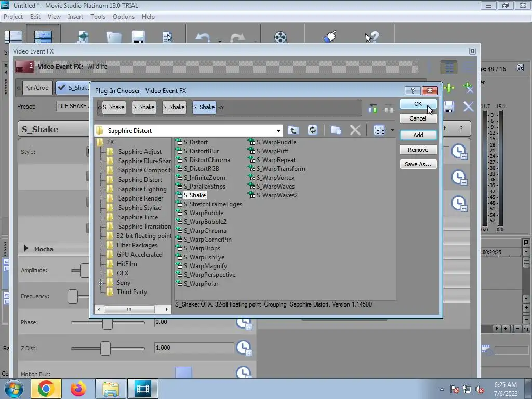The height and width of the screenshot is (399, 532).
Task: Click the folder tree horizontal scrollbar
Action: [x=129, y=309]
